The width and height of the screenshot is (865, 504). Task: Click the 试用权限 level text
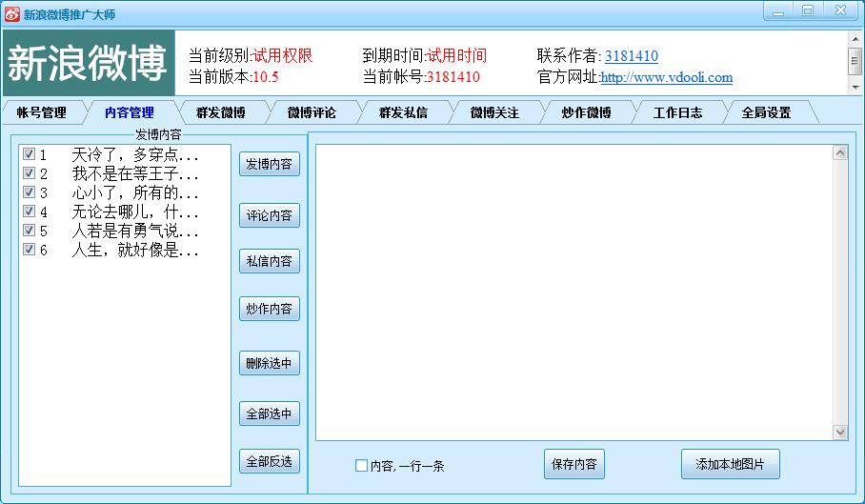click(x=282, y=55)
